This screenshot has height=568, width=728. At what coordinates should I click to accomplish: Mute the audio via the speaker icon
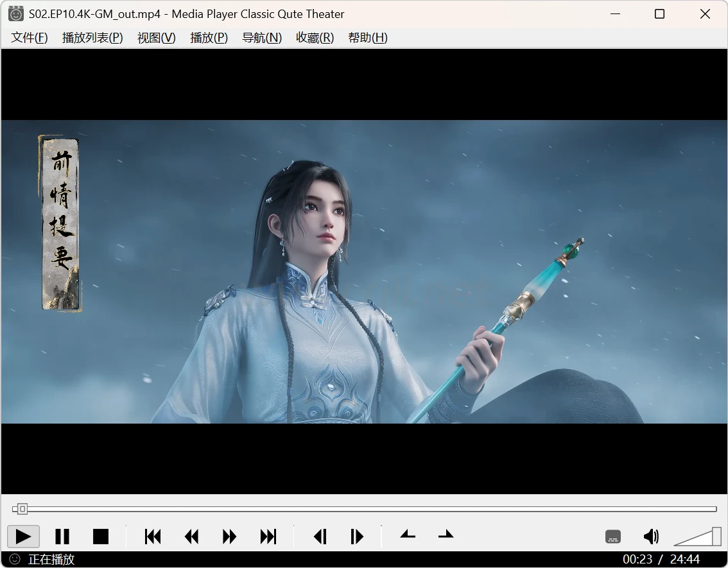pyautogui.click(x=651, y=537)
